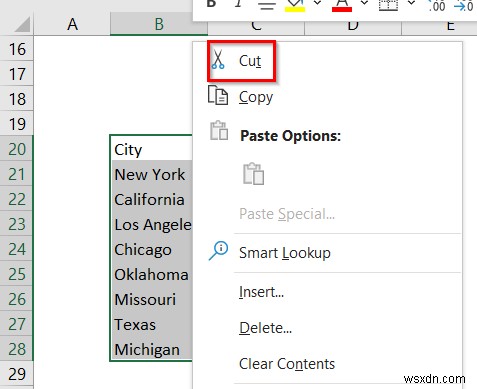The height and width of the screenshot is (389, 477).
Task: Select row 21 header
Action: coord(17,174)
